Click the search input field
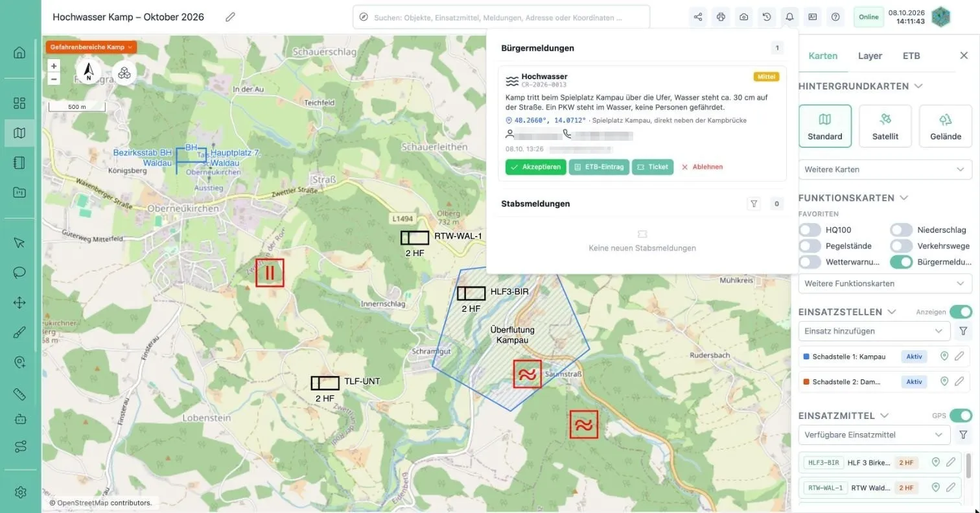This screenshot has width=980, height=513. 502,18
